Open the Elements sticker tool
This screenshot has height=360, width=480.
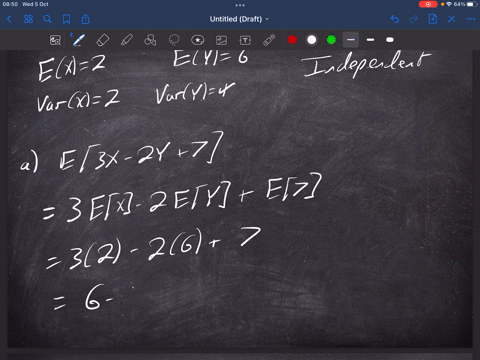pyautogui.click(x=198, y=40)
